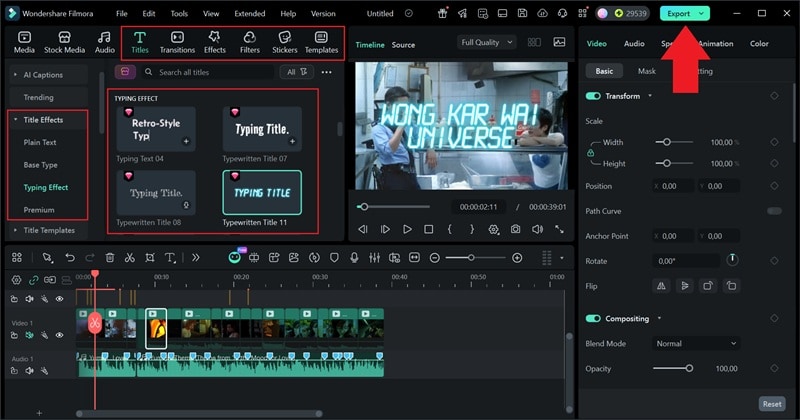
Task: Toggle the scale aspect ratio lock
Action: click(x=590, y=153)
